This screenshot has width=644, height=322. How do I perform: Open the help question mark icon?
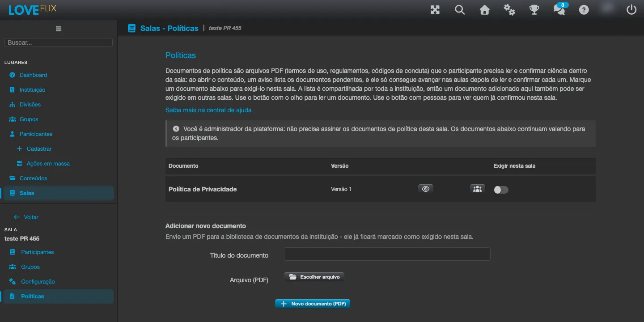pos(584,10)
